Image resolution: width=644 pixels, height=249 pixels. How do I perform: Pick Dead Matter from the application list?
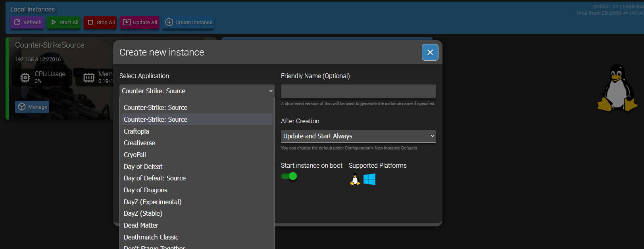pos(197,225)
